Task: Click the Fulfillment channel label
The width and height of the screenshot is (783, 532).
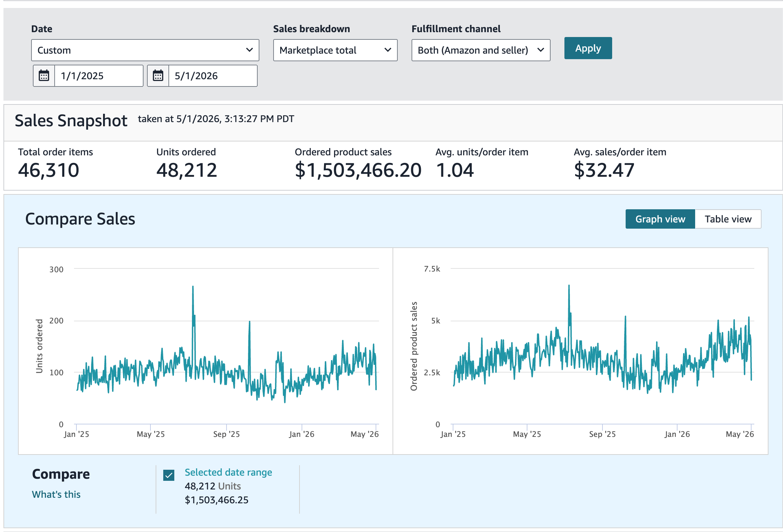Action: click(x=456, y=29)
